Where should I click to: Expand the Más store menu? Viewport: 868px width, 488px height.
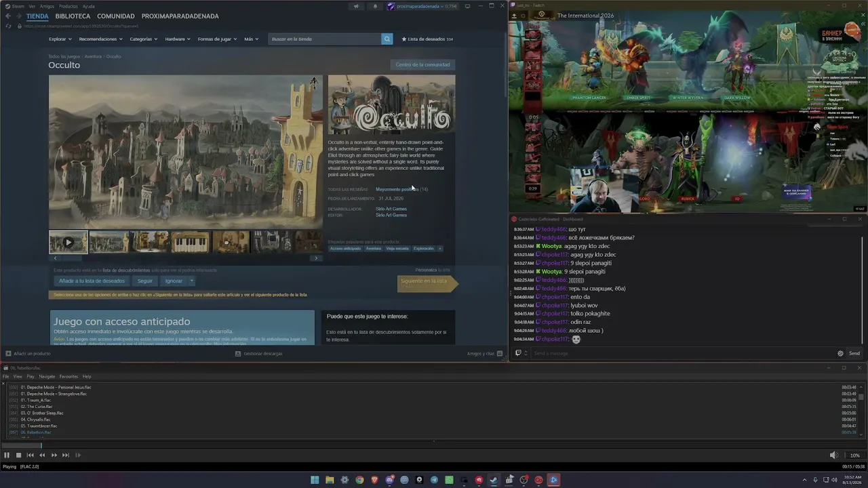[251, 39]
